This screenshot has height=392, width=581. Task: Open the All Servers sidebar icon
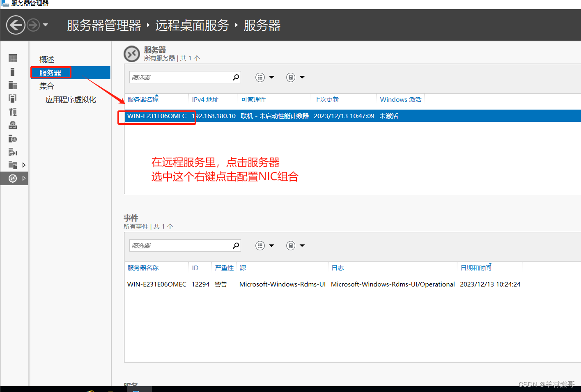point(13,85)
